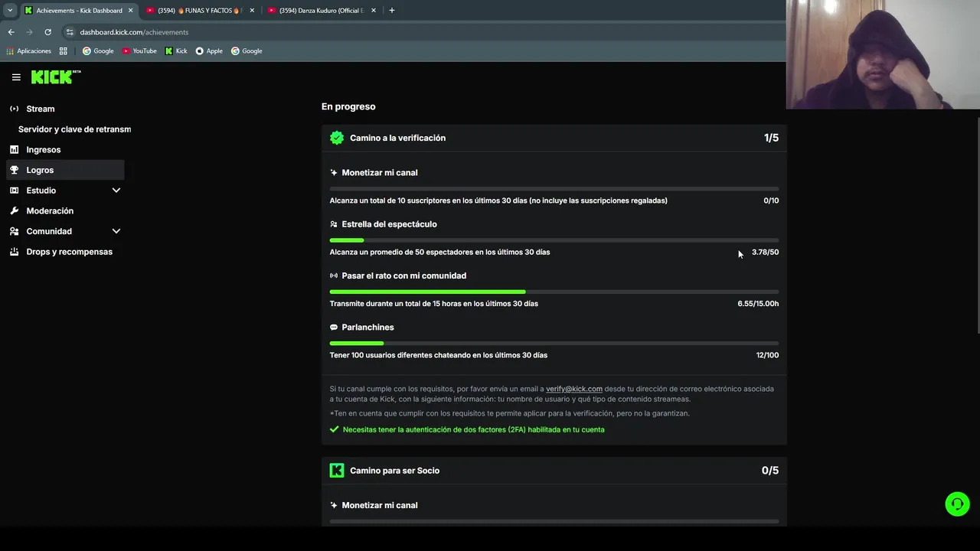Viewport: 980px width, 551px height.
Task: Expand the Comunidad sidebar section
Action: (x=116, y=231)
